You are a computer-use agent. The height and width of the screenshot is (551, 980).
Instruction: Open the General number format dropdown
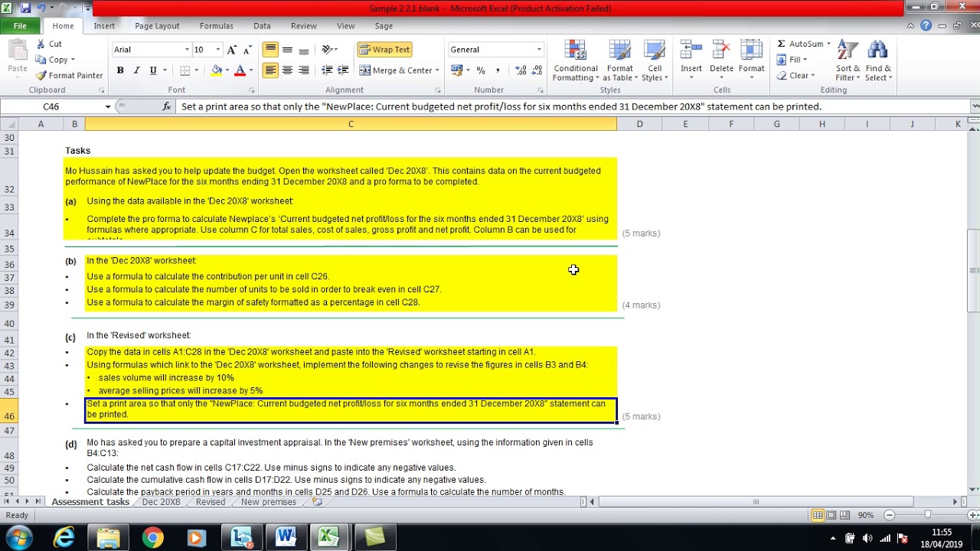pyautogui.click(x=539, y=50)
